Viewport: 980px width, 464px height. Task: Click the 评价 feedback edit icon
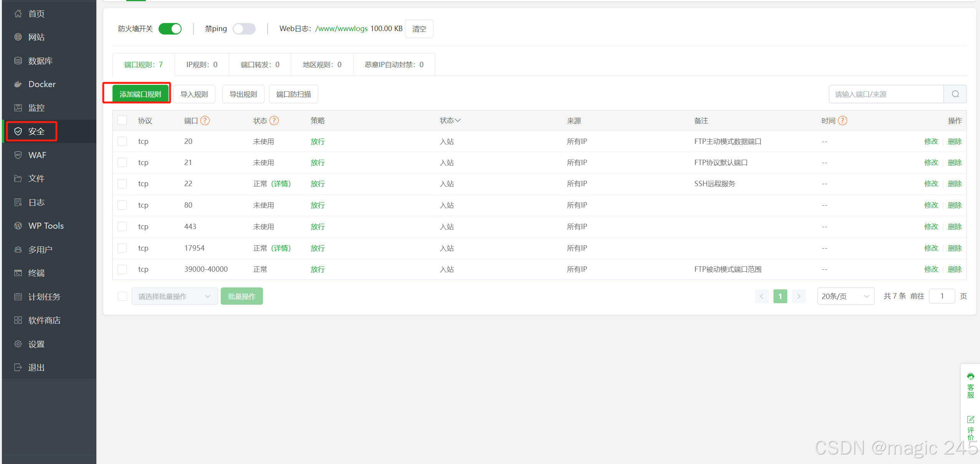(970, 419)
